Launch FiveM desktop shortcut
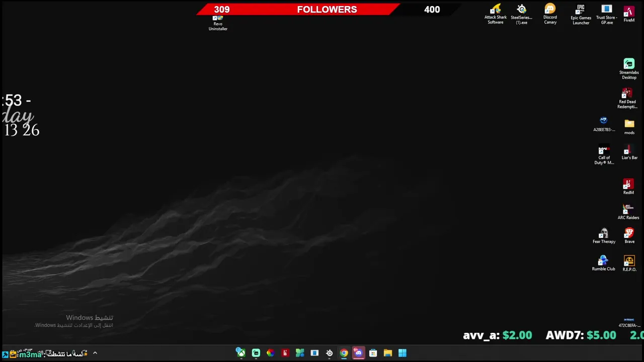The height and width of the screenshot is (362, 644). pyautogui.click(x=629, y=14)
